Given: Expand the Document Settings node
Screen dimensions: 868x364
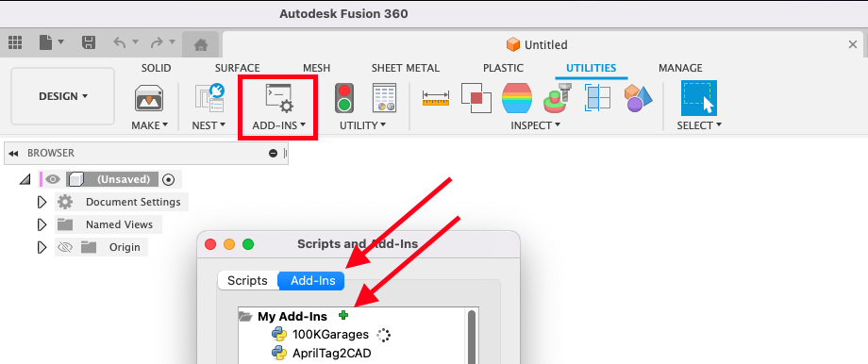Looking at the screenshot, I should click(42, 202).
